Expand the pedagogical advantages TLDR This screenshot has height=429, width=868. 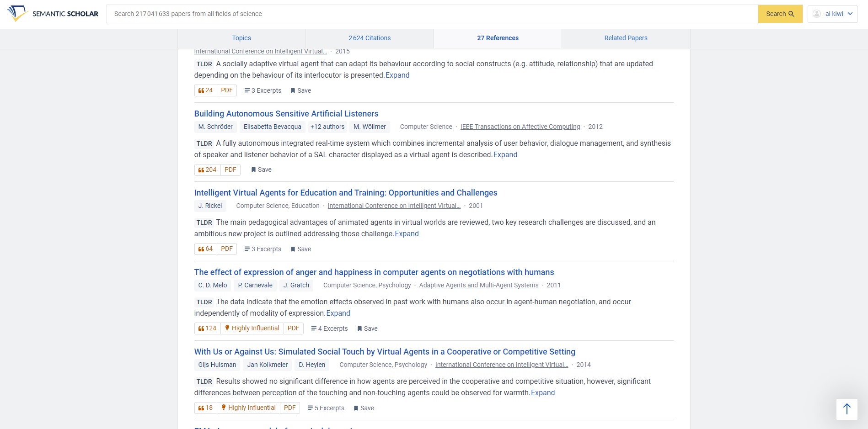point(407,234)
